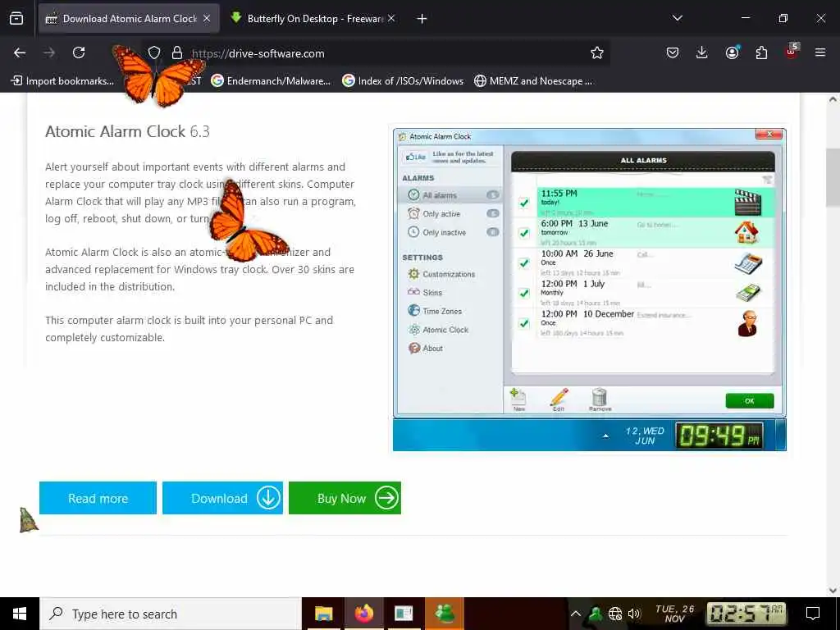Open the Windows Start menu
840x630 pixels.
[20, 614]
